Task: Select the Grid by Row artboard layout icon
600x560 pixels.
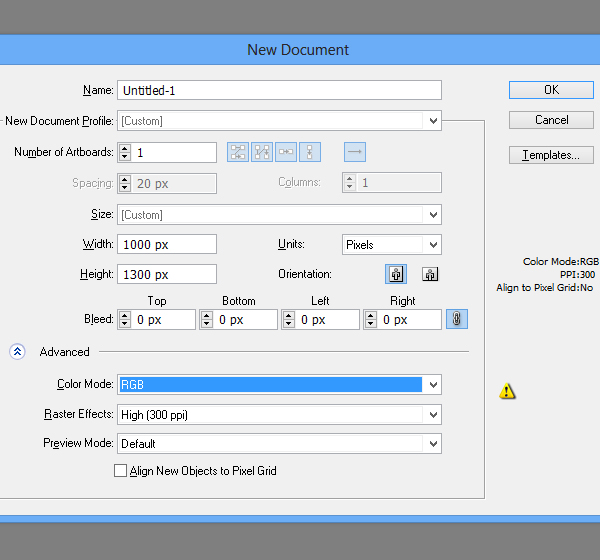Action: click(238, 152)
